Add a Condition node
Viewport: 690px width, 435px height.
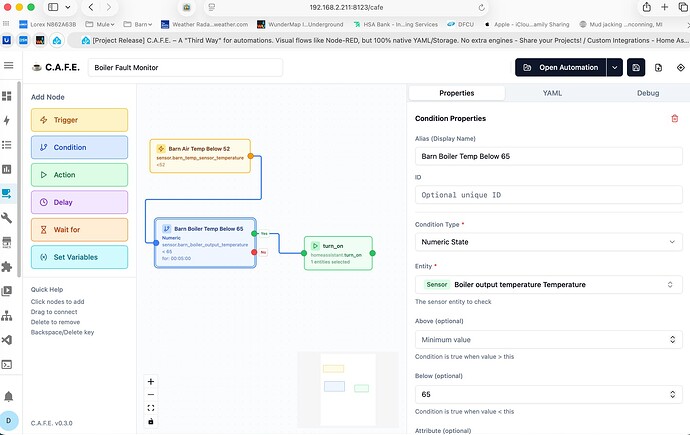coord(79,147)
